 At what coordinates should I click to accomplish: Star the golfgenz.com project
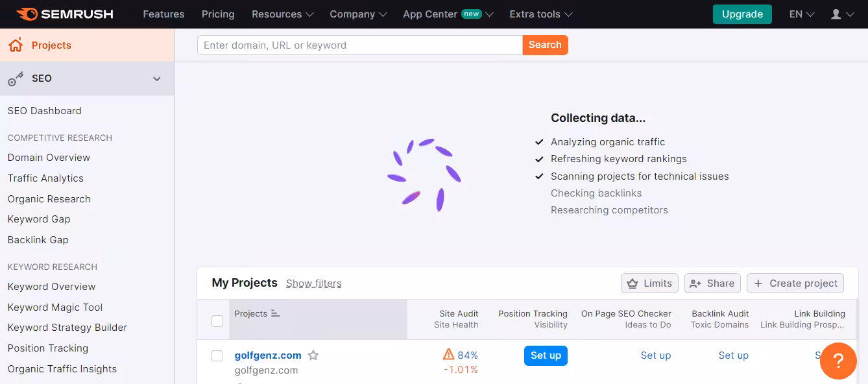point(313,355)
